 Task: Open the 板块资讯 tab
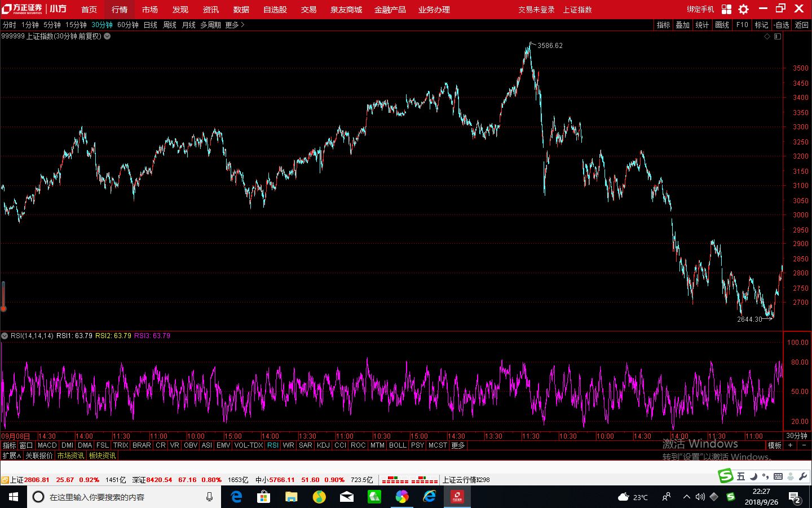pyautogui.click(x=102, y=456)
